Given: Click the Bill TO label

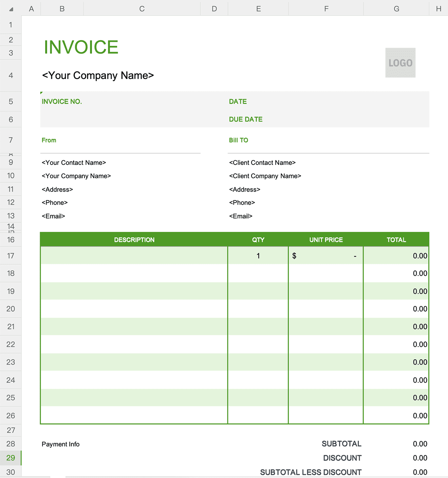Looking at the screenshot, I should click(x=238, y=140).
